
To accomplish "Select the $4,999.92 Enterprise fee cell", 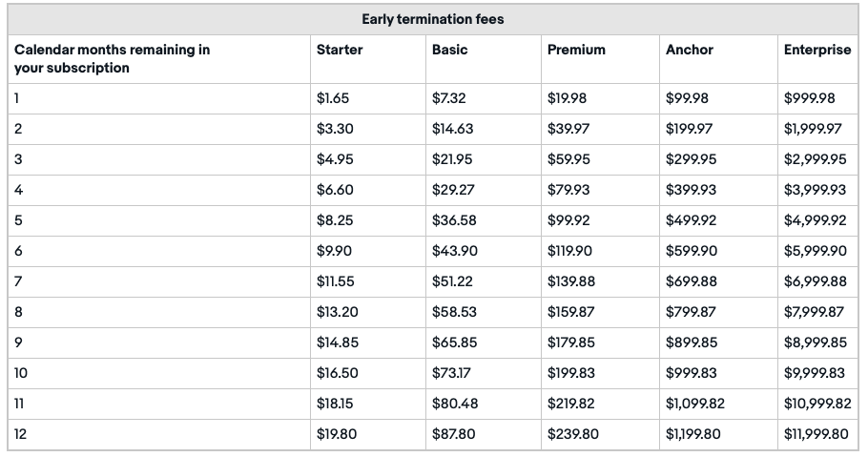I will 815,220.
